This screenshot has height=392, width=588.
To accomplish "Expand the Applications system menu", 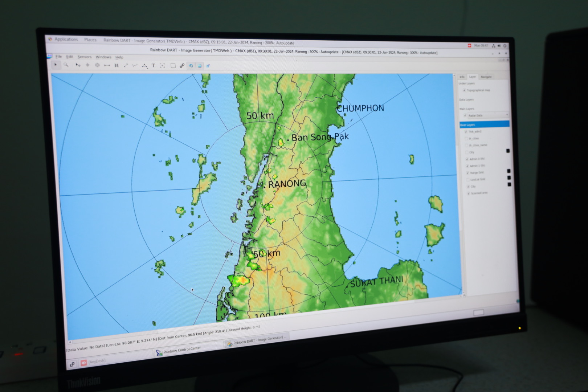I will 66,39.
